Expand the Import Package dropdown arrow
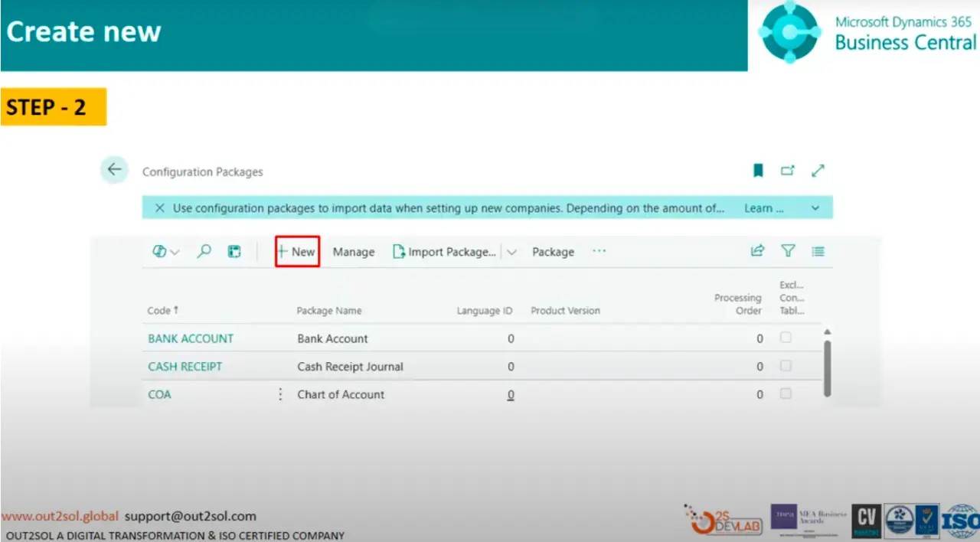 511,252
